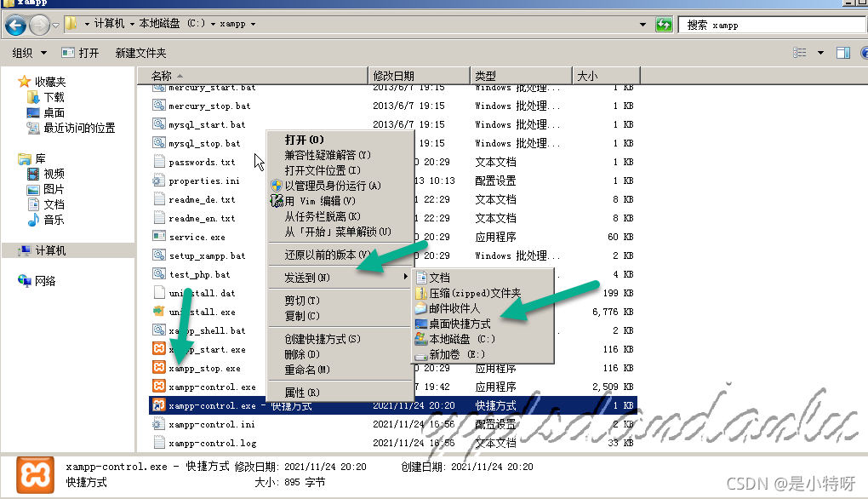The image size is (868, 499).
Task: Choose 桌面快捷方式 in the submenu
Action: 483,324
